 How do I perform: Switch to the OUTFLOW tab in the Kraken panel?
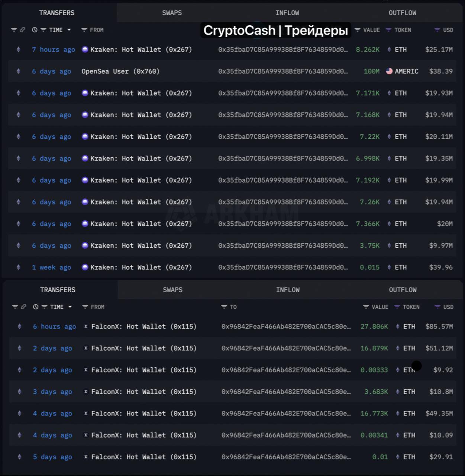tap(403, 13)
